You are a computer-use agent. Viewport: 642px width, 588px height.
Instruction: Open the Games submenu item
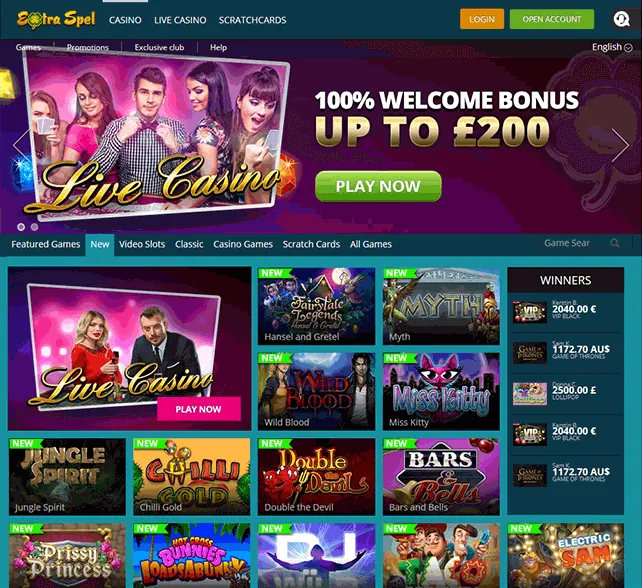(x=28, y=47)
